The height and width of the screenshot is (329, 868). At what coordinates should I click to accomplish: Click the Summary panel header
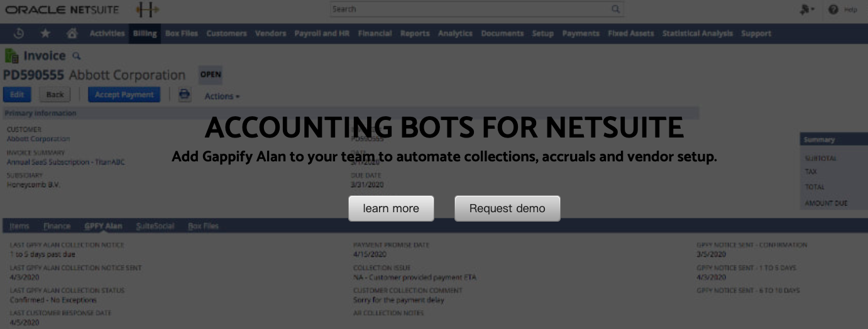(x=833, y=140)
